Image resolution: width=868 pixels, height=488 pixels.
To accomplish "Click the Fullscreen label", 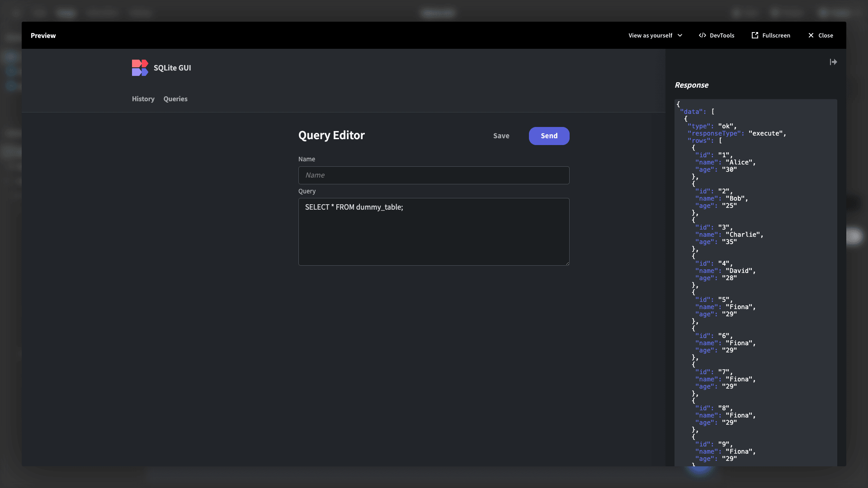I will point(776,35).
